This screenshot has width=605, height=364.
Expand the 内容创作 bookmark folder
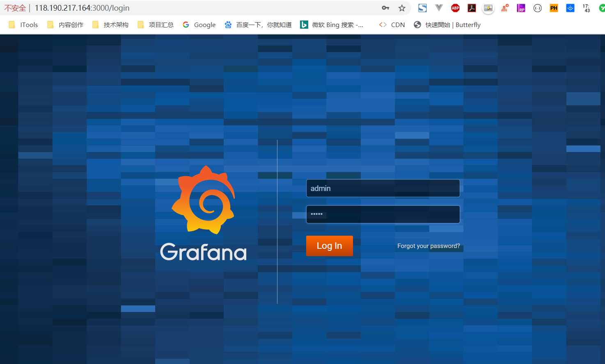coord(66,25)
